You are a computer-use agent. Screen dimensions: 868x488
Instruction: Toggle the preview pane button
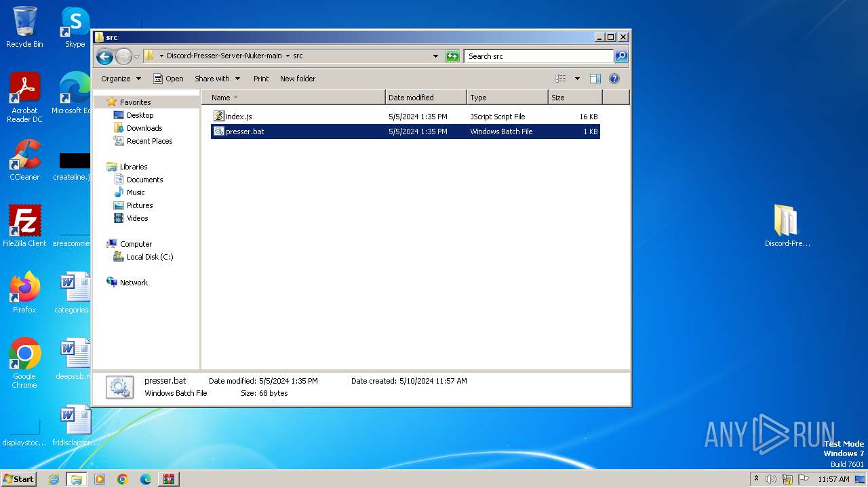(x=595, y=79)
